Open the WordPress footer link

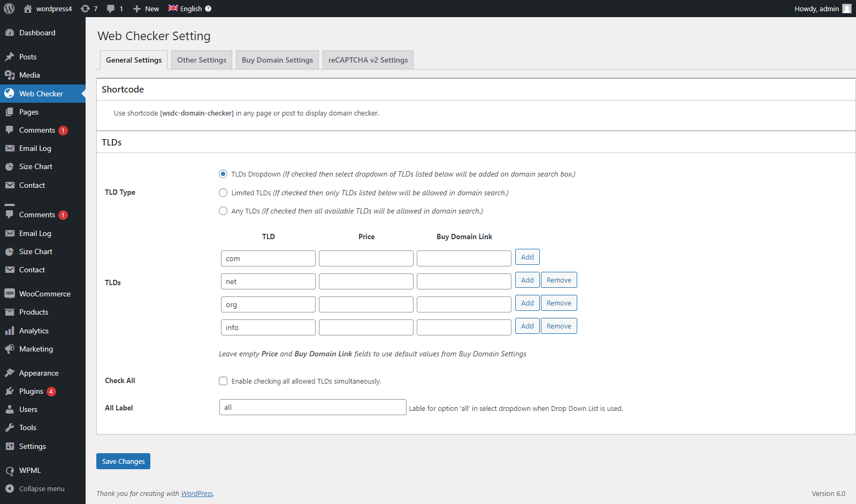(x=197, y=493)
